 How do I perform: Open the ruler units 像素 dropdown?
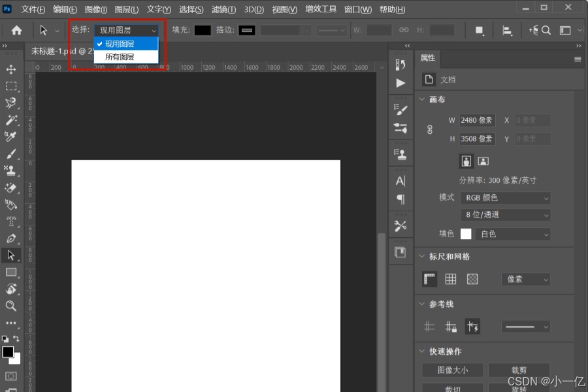[526, 279]
